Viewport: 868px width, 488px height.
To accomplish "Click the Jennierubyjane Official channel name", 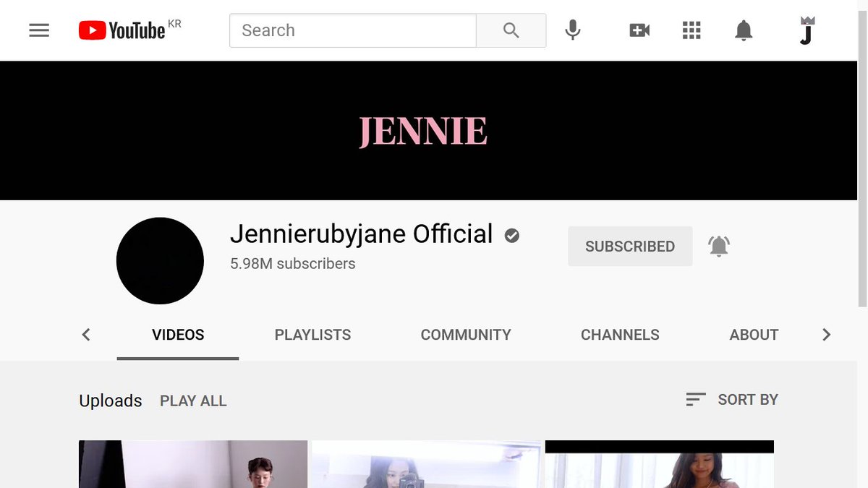I will pyautogui.click(x=361, y=234).
